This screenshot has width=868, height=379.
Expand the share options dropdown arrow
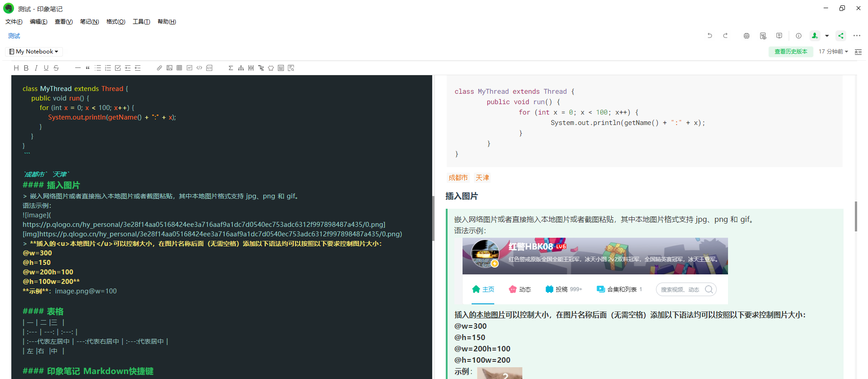pyautogui.click(x=827, y=36)
